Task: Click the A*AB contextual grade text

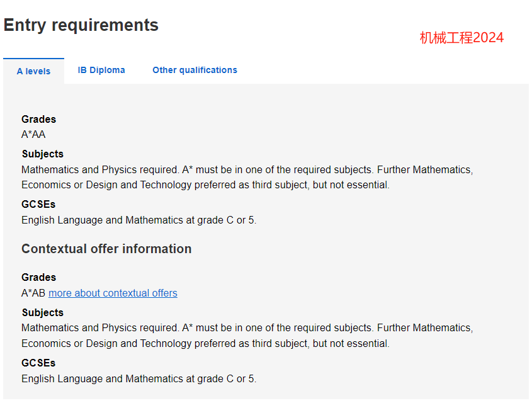Action: 33,293
